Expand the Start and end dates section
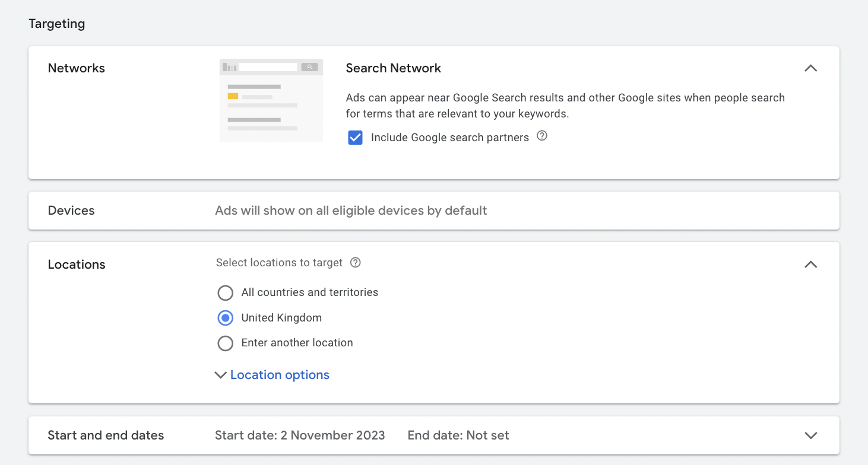The width and height of the screenshot is (868, 465). point(810,435)
